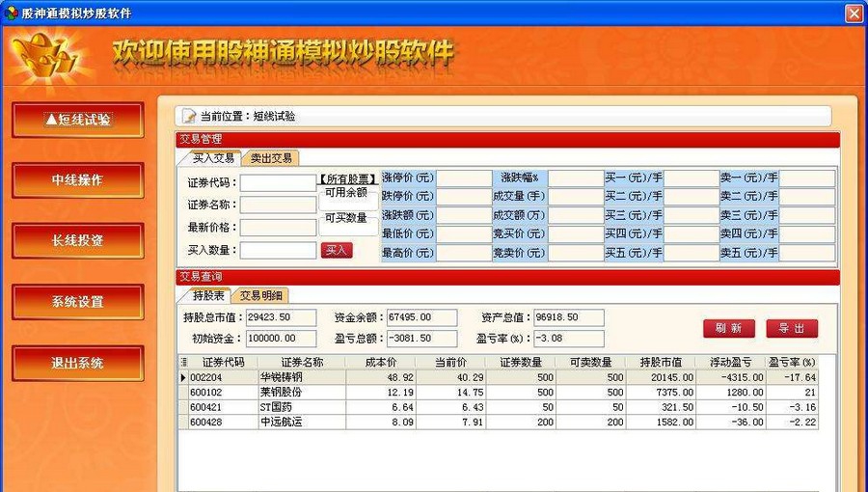
Task: Click the 证券代码 input field
Action: click(278, 182)
